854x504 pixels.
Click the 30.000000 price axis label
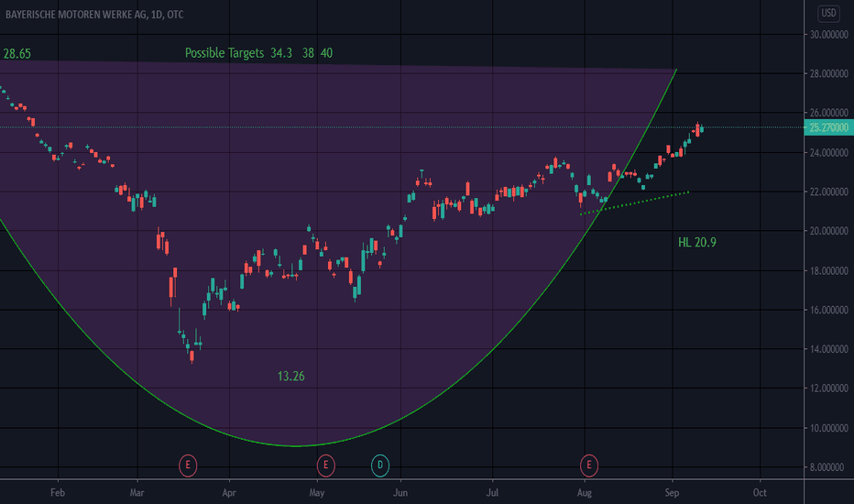[829, 34]
